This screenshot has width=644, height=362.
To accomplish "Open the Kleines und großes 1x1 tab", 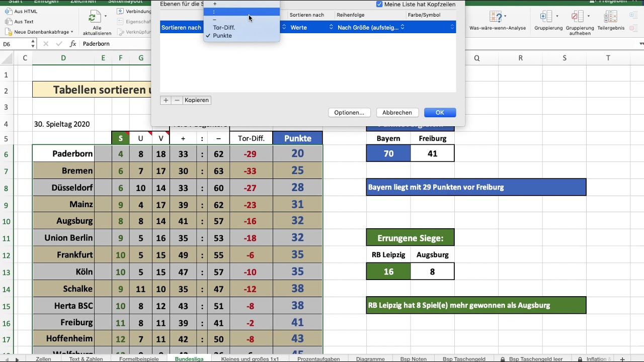I will [250, 359].
